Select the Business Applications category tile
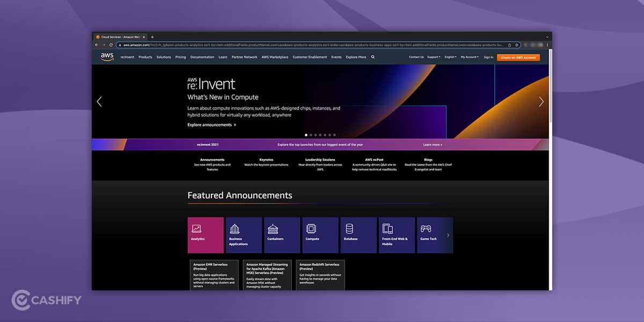Viewport: 644px width, 322px height. (244, 235)
